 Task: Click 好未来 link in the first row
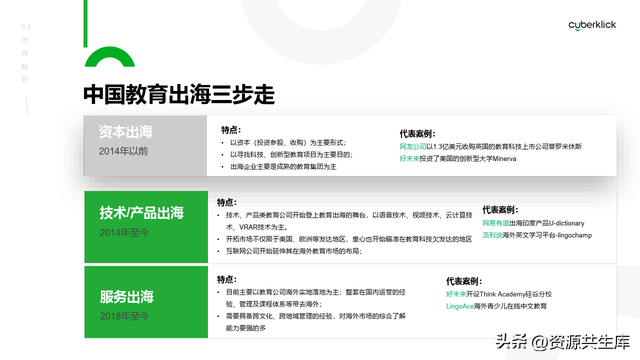point(409,159)
